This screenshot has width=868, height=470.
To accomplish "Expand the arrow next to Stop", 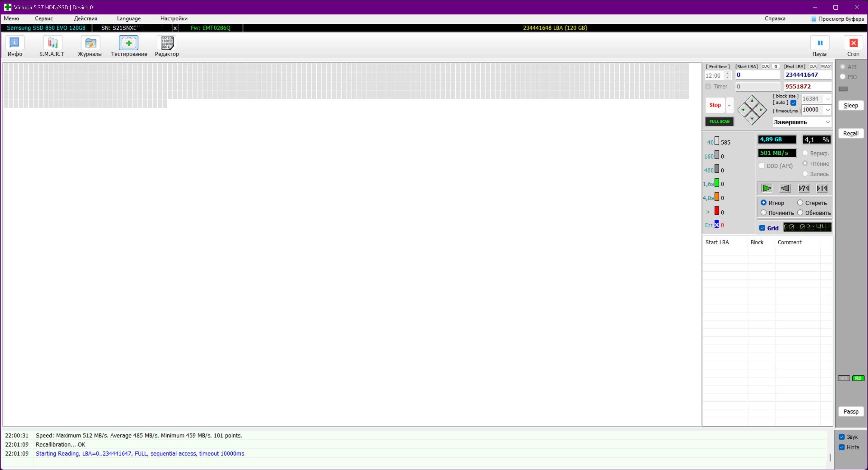I will click(729, 105).
